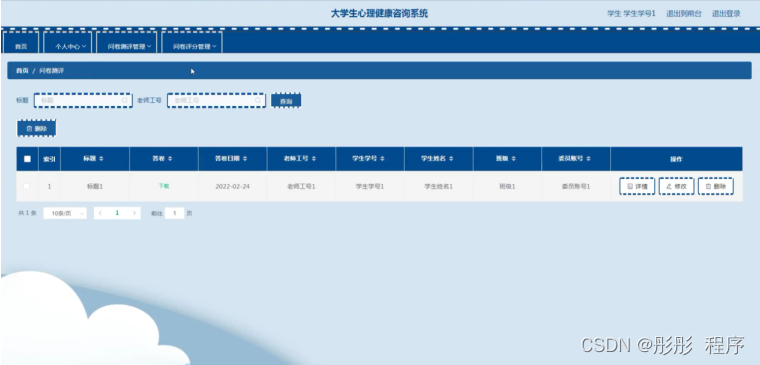
Task: Sort the table by 班级 column arrows
Action: tap(513, 159)
